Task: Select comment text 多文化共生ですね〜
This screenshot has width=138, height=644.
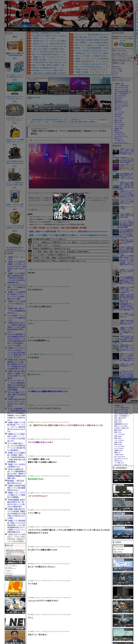Action: click(36, 479)
